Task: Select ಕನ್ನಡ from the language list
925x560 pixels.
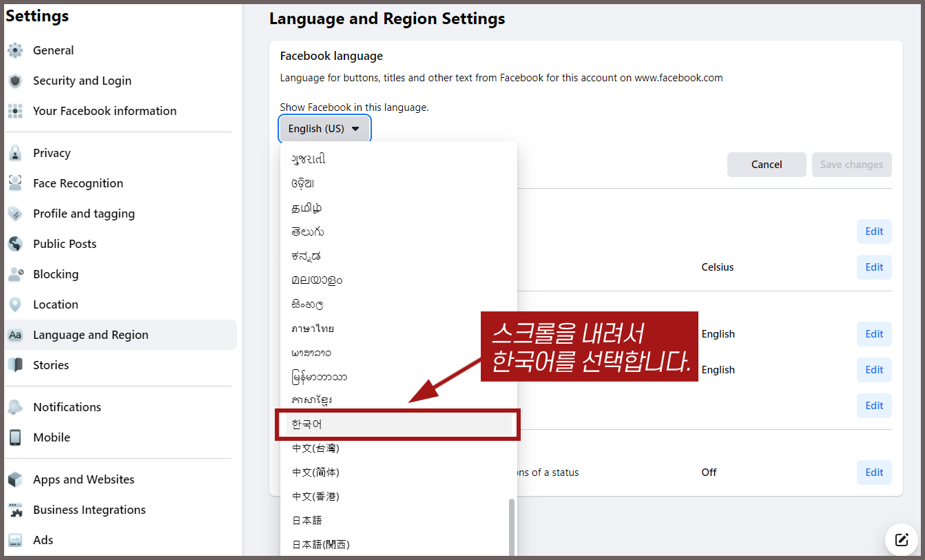Action: tap(397, 256)
